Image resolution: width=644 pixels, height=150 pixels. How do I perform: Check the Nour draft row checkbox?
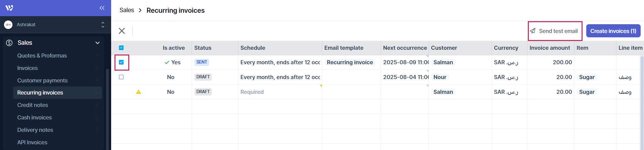tap(122, 77)
